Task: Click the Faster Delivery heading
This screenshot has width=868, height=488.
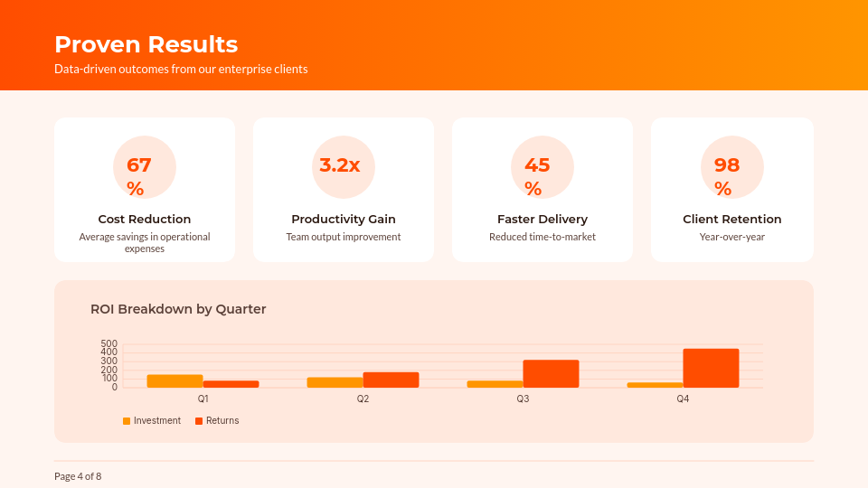Action: click(542, 220)
